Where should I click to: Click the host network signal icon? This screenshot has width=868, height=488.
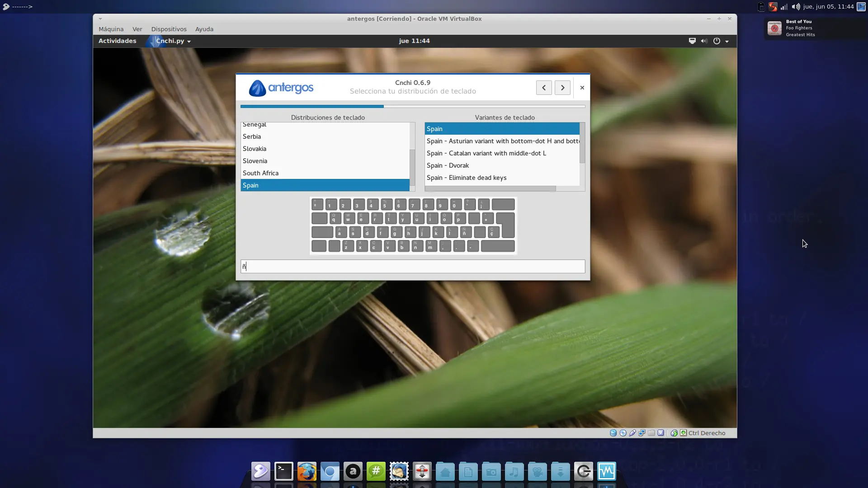(x=784, y=6)
